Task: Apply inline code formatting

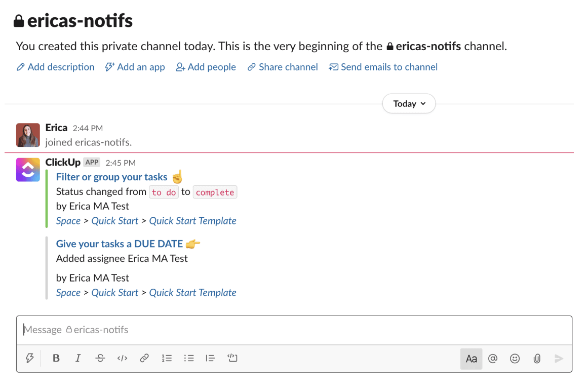Action: point(122,358)
